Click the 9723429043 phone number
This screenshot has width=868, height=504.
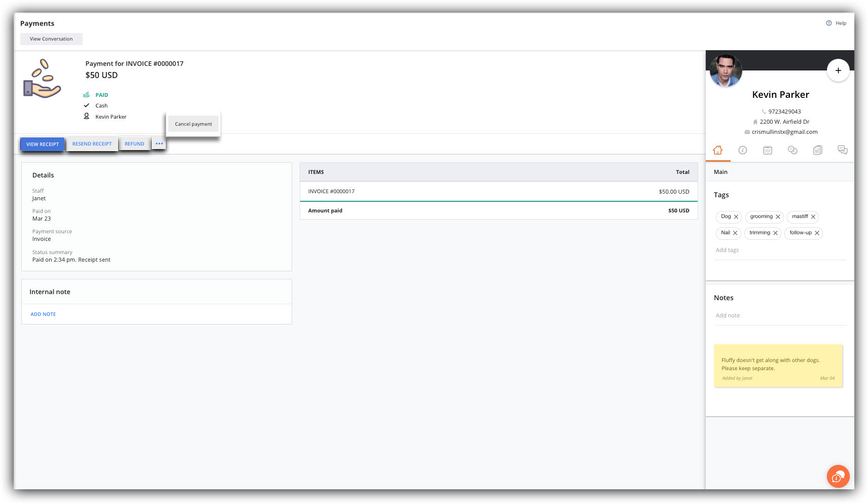[x=784, y=112]
